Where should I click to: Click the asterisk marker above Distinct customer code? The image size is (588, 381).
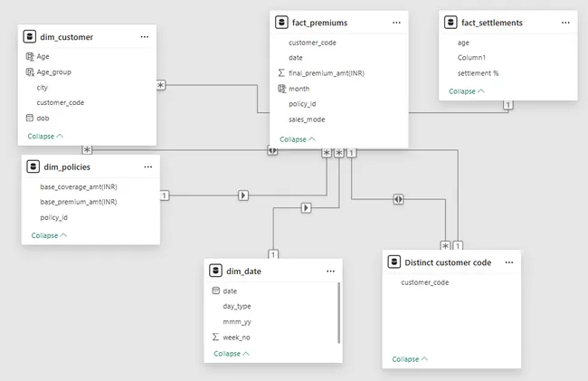click(445, 246)
